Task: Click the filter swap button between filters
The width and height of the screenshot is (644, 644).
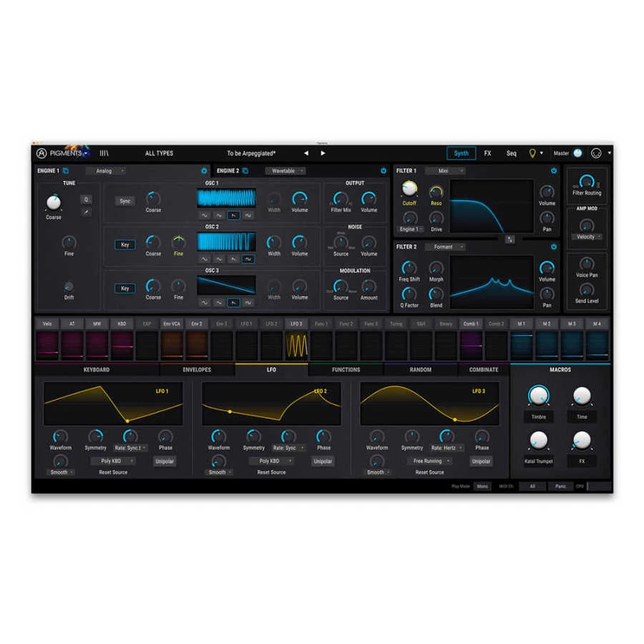Action: coord(509,239)
